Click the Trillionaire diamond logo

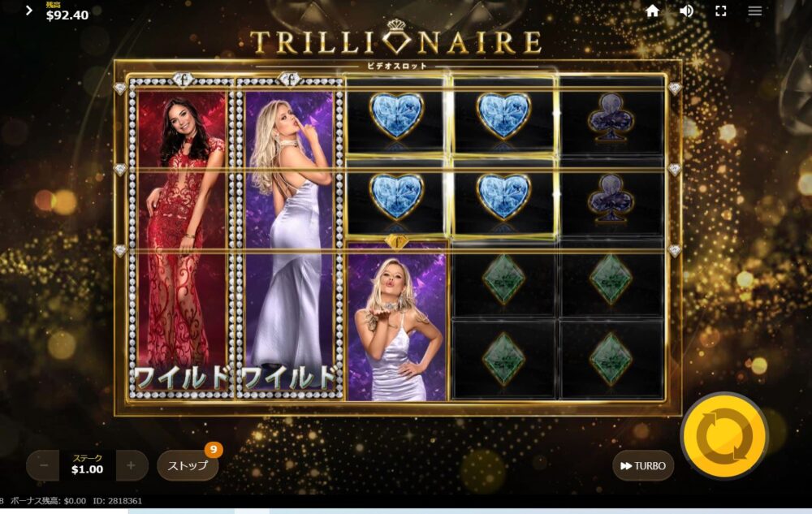[396, 38]
